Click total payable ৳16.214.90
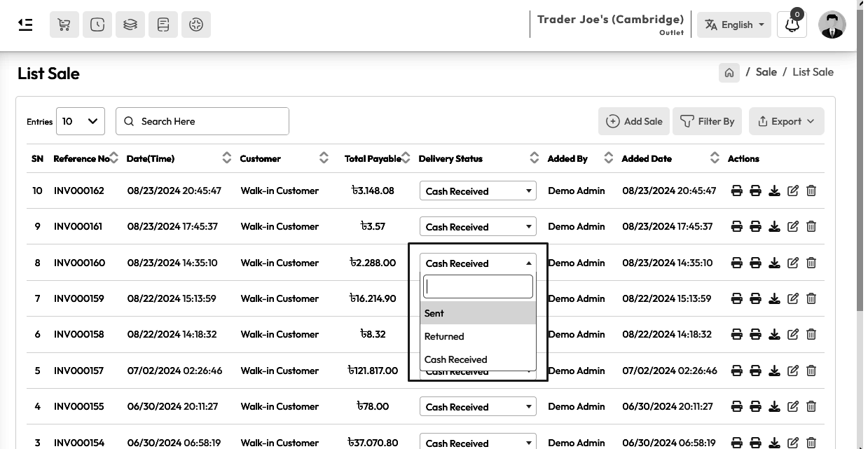Viewport: 868px width, 449px height. pos(373,298)
